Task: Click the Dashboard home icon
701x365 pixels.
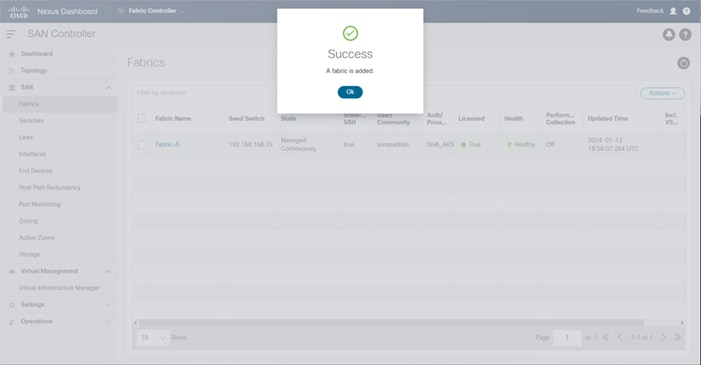Action: [x=12, y=54]
